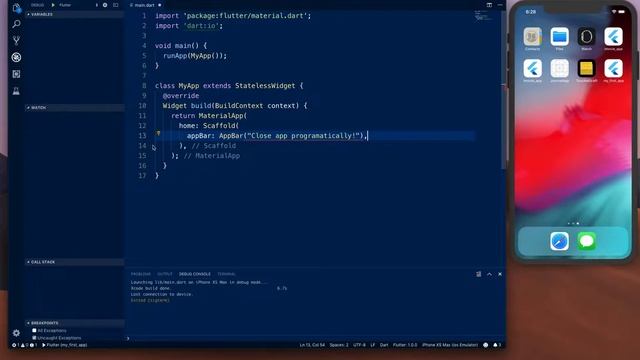Collapse the Variables section
640x360 pixels.
75,14
